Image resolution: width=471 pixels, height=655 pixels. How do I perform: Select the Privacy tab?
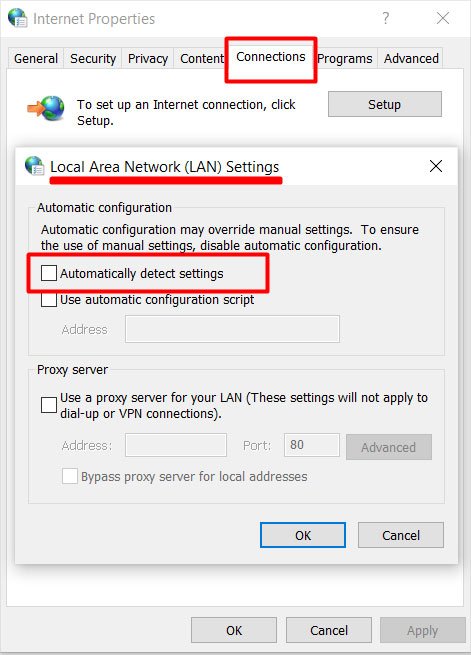(x=148, y=58)
